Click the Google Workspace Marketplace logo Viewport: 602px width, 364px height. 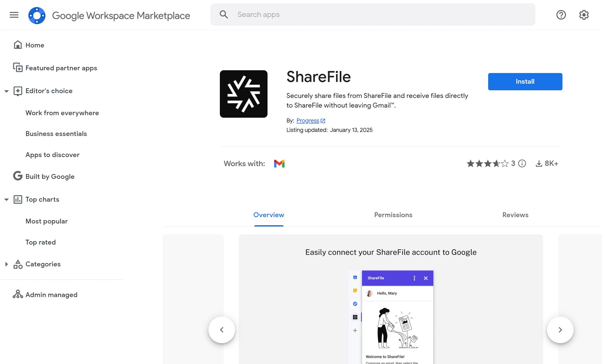pos(37,15)
